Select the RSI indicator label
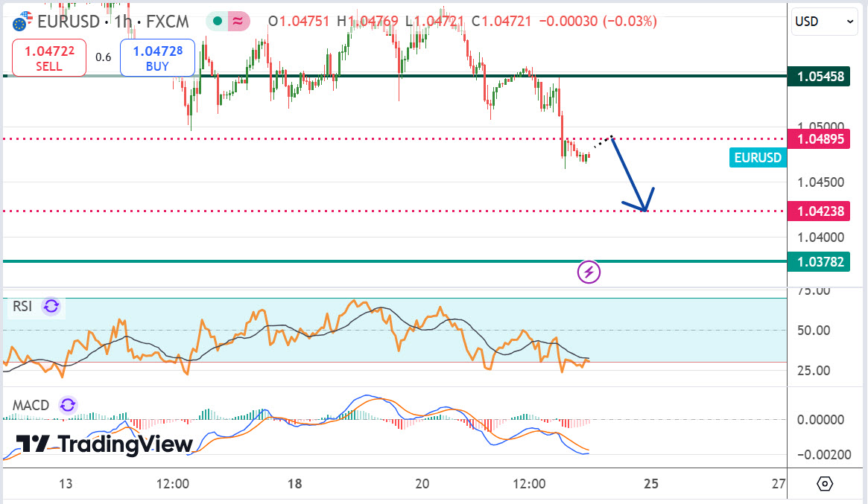The image size is (868, 504). point(22,306)
